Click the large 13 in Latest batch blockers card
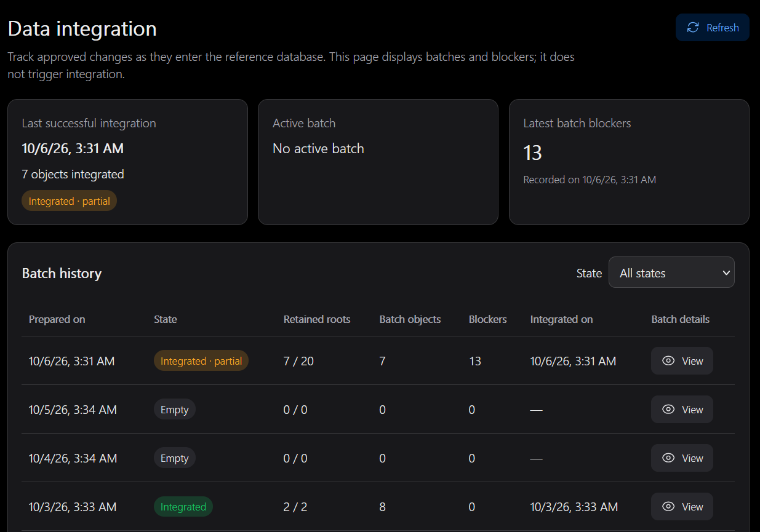Screen dimensions: 760x532 (x=533, y=153)
